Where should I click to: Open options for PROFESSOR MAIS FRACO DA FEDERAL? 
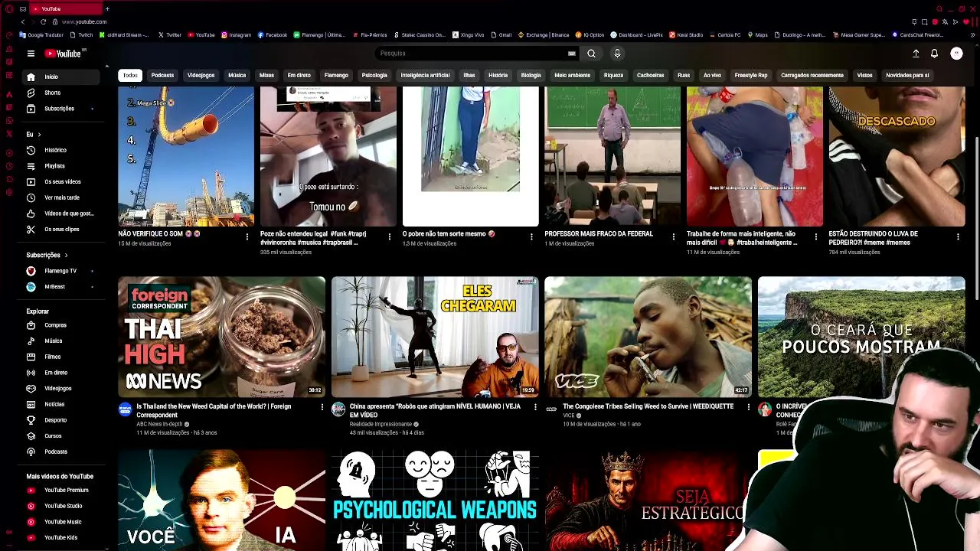[674, 237]
